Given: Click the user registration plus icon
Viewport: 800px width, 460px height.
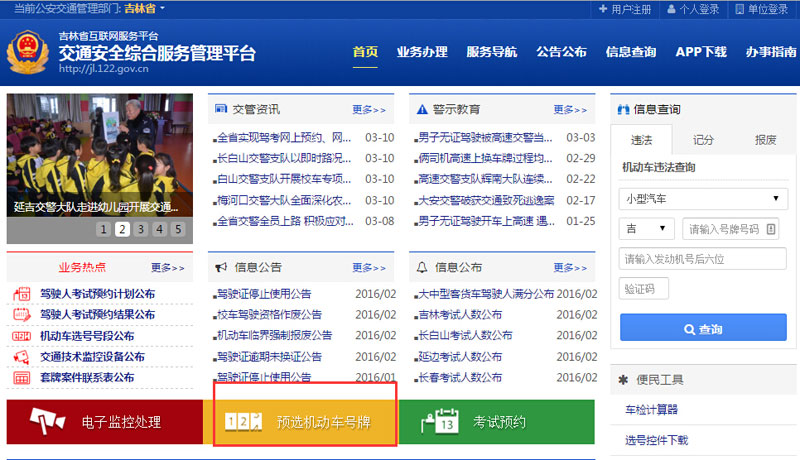Looking at the screenshot, I should tap(603, 9).
